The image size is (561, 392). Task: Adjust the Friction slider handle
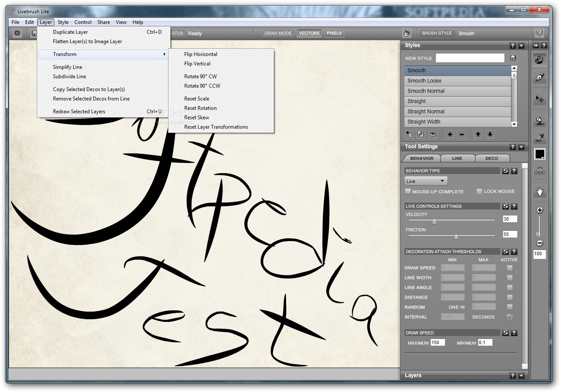456,237
